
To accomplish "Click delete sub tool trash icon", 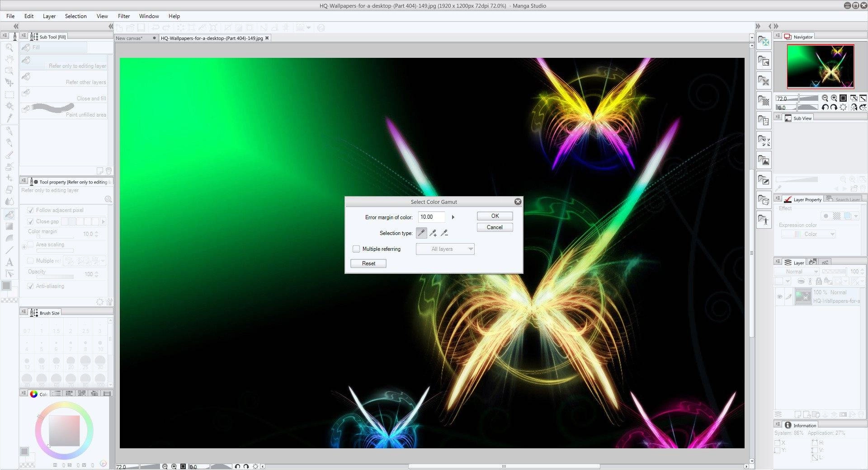I will [x=108, y=171].
